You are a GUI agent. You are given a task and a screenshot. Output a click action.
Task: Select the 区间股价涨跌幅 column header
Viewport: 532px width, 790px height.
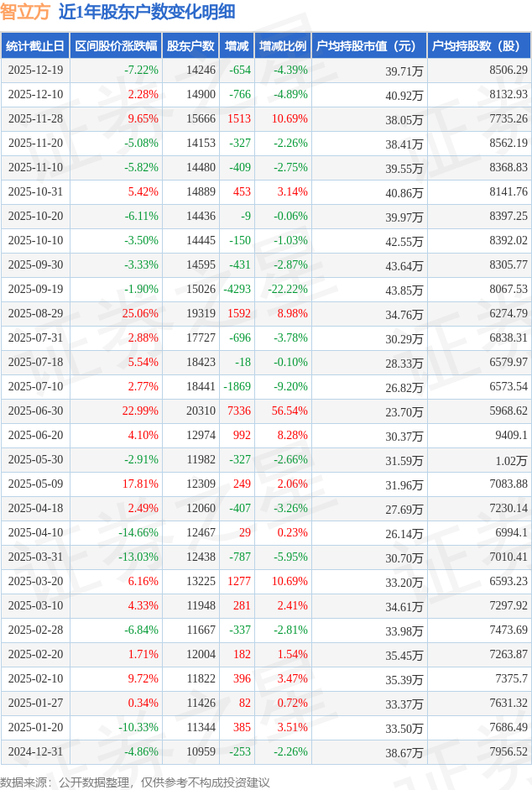pos(116,46)
